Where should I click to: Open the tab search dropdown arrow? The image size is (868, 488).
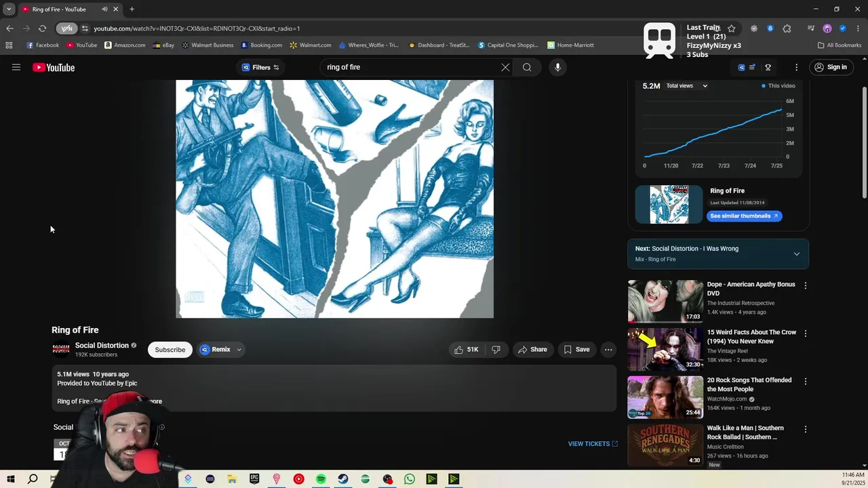pyautogui.click(x=9, y=9)
